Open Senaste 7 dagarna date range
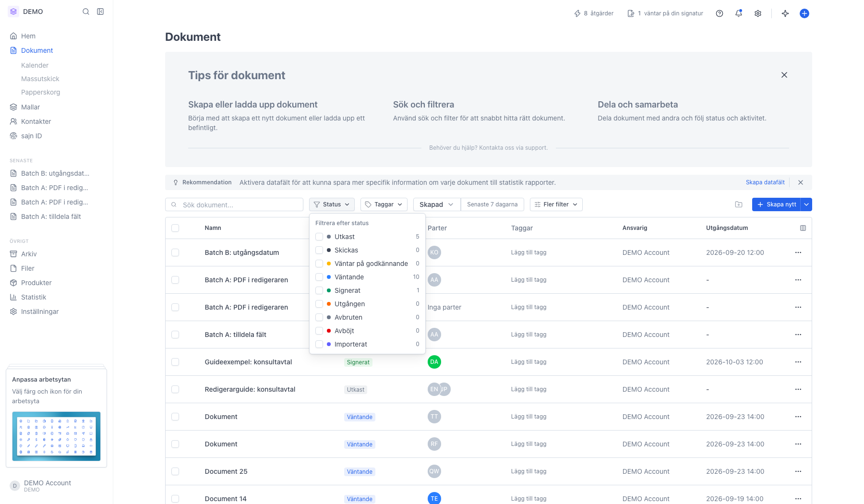 [492, 204]
